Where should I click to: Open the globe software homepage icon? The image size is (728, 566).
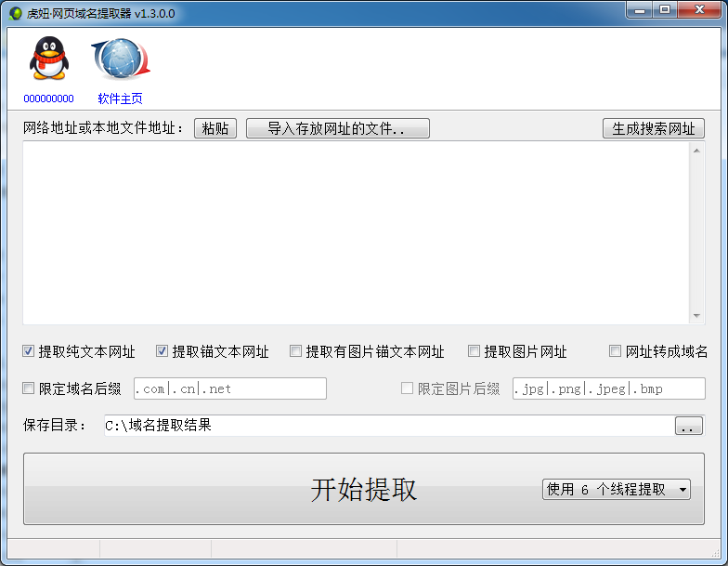pos(121,58)
